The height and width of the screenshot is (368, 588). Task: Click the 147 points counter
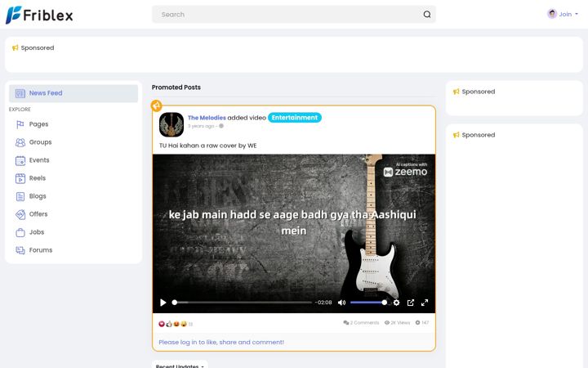(422, 322)
